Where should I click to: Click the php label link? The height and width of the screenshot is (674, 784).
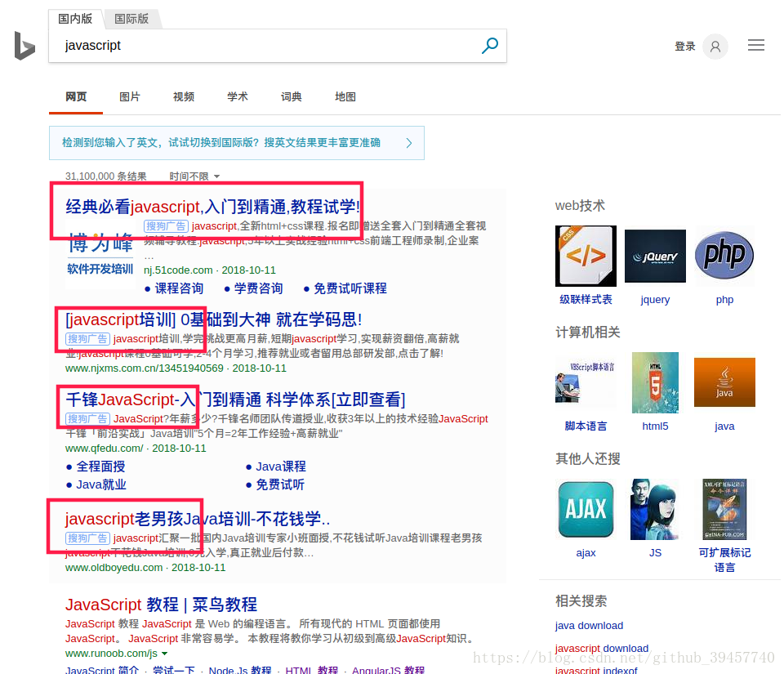click(724, 300)
